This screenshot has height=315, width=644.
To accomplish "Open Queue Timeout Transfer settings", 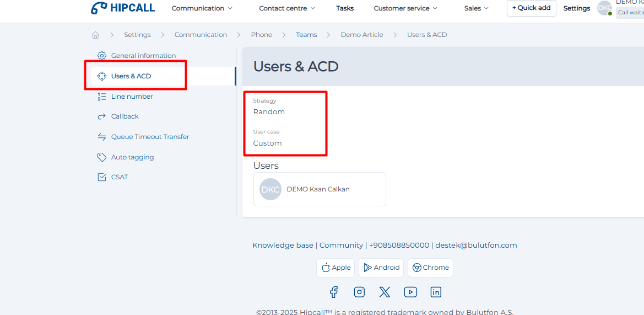I will tap(150, 137).
